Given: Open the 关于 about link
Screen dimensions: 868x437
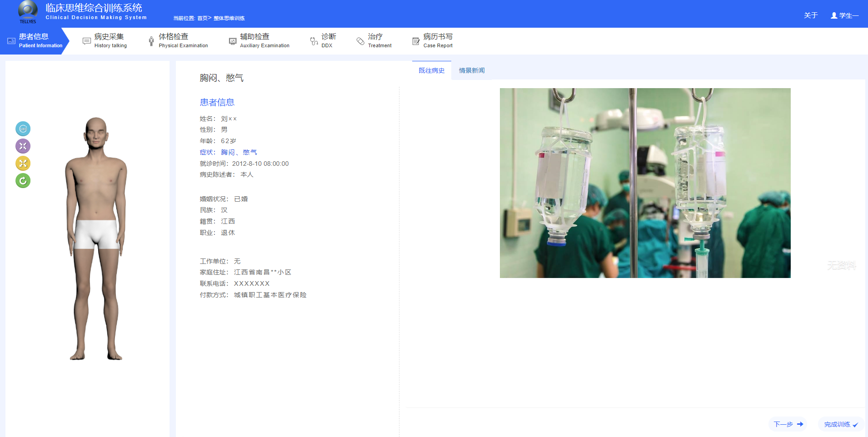Looking at the screenshot, I should (x=810, y=15).
